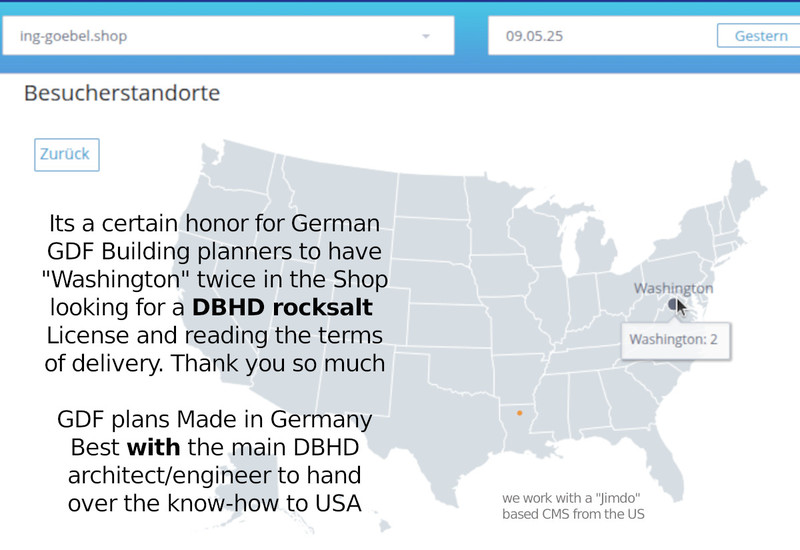The width and height of the screenshot is (800, 550).
Task: Click the Zurück button
Action: pyautogui.click(x=66, y=154)
